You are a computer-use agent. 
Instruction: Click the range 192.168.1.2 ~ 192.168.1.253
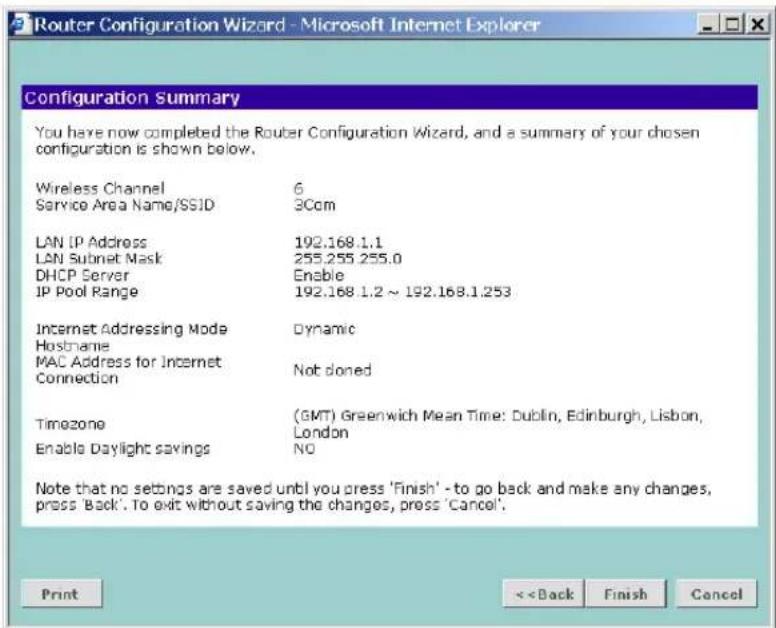tap(402, 291)
